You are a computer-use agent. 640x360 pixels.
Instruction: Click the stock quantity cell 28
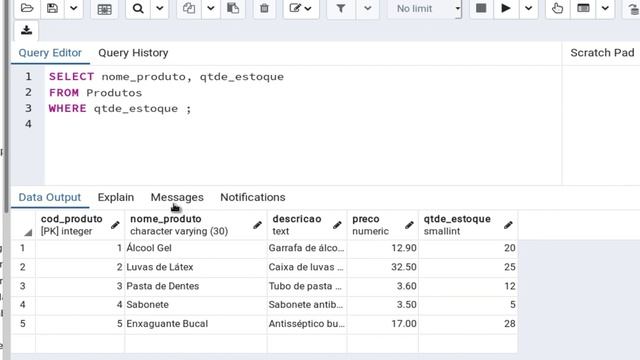(x=468, y=324)
